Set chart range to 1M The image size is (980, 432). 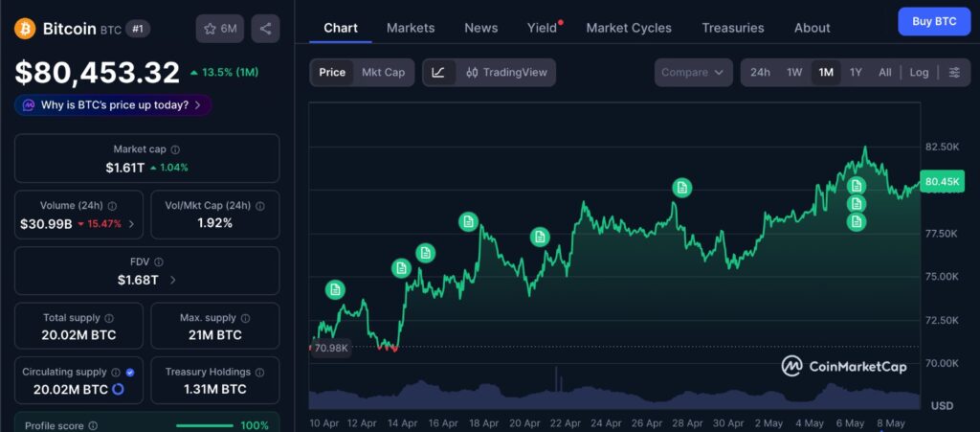[x=826, y=73]
